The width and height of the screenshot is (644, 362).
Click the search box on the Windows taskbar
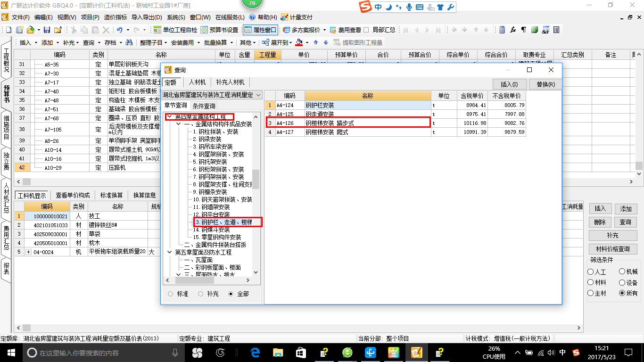tap(104, 353)
